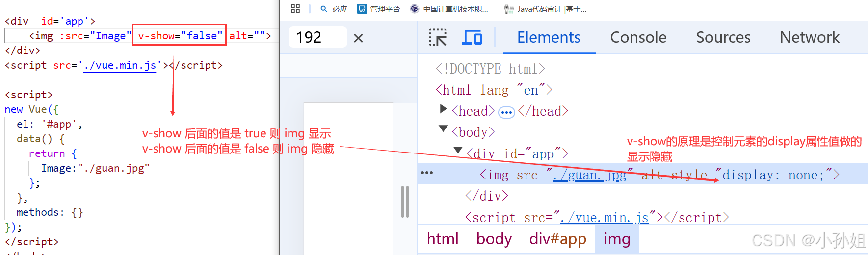
Task: Switch to the Sources tab
Action: click(x=723, y=37)
